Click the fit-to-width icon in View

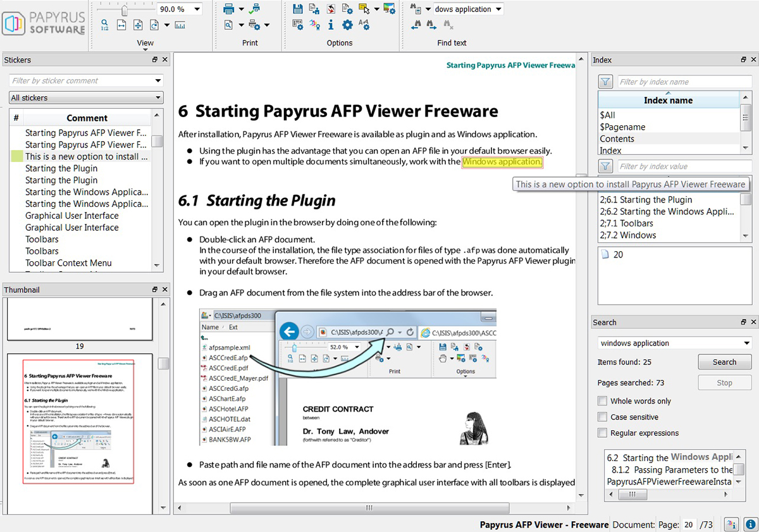(x=121, y=25)
